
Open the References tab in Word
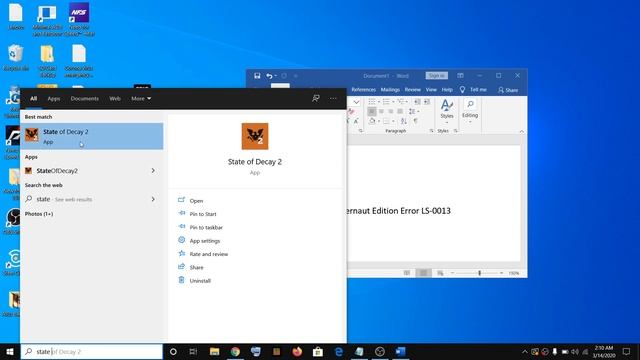click(363, 89)
